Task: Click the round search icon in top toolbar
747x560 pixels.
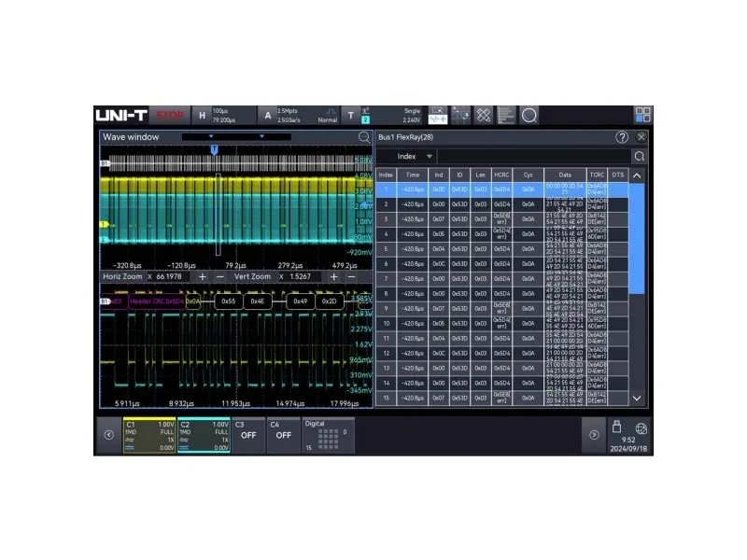Action: point(529,115)
